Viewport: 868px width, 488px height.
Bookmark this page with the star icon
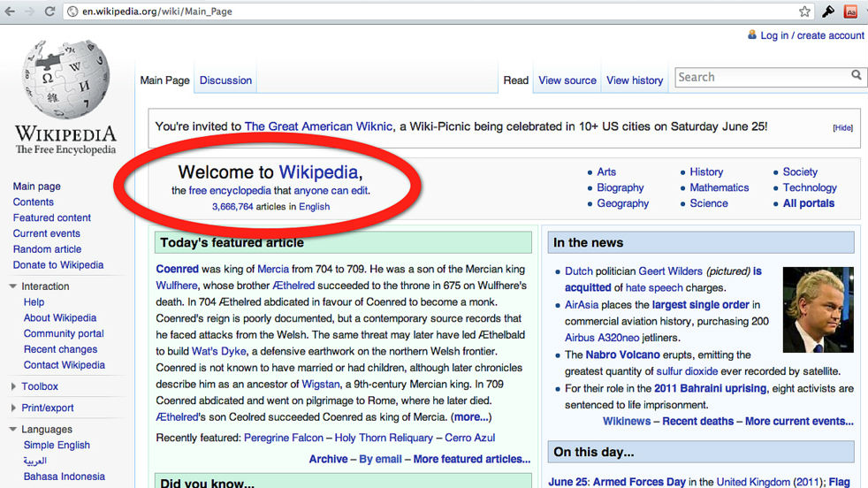tap(804, 11)
